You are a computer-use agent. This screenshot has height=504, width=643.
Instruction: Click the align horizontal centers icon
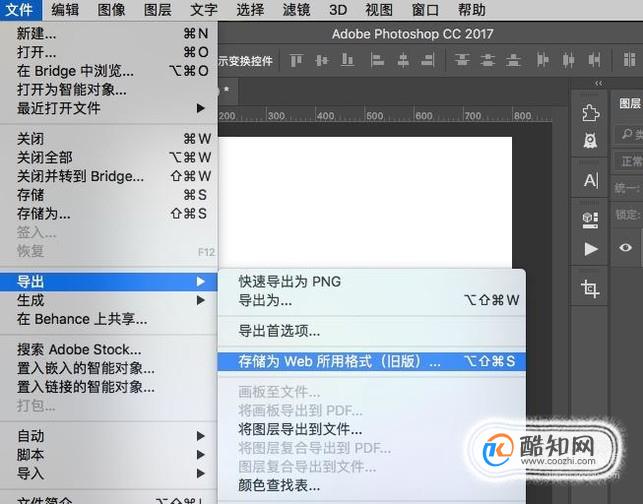pos(403,60)
